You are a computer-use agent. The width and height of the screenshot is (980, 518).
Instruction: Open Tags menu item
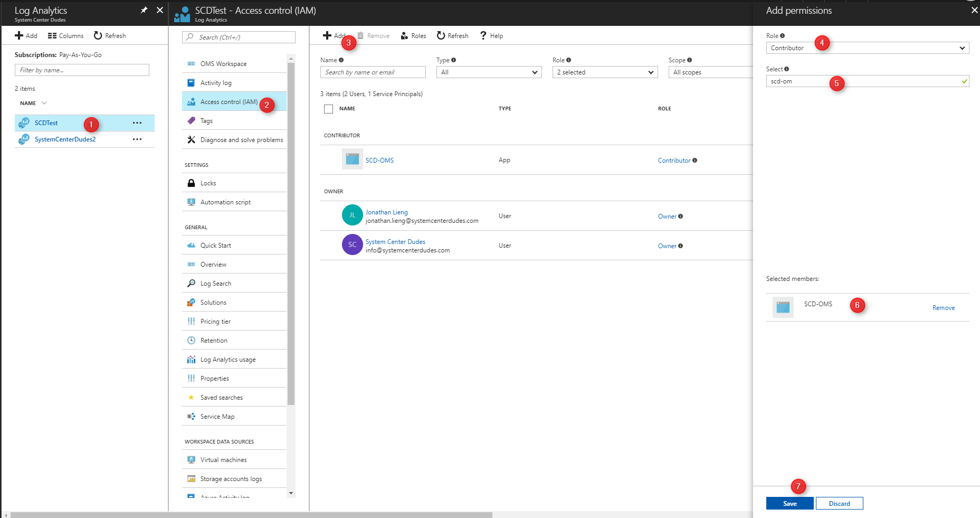(234, 121)
